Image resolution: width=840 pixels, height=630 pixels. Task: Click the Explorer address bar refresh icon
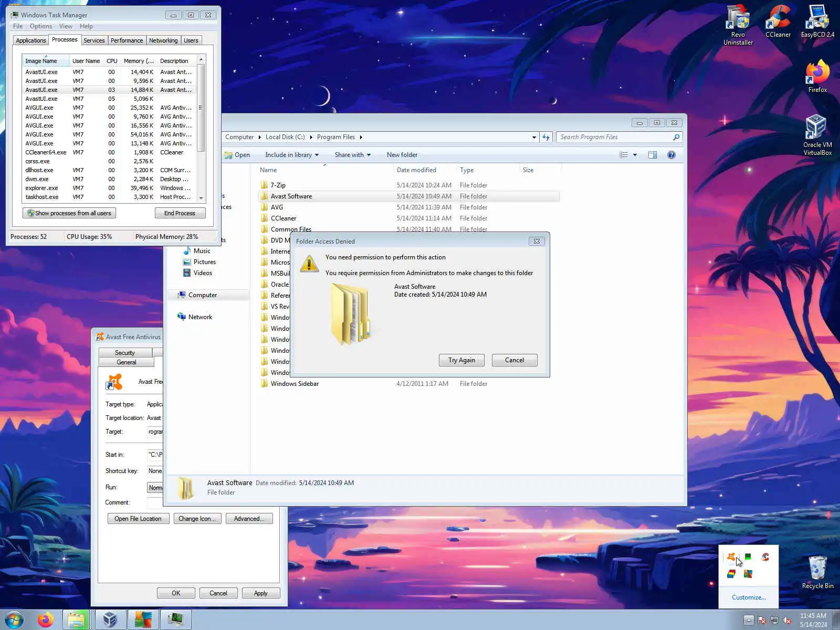coord(546,137)
